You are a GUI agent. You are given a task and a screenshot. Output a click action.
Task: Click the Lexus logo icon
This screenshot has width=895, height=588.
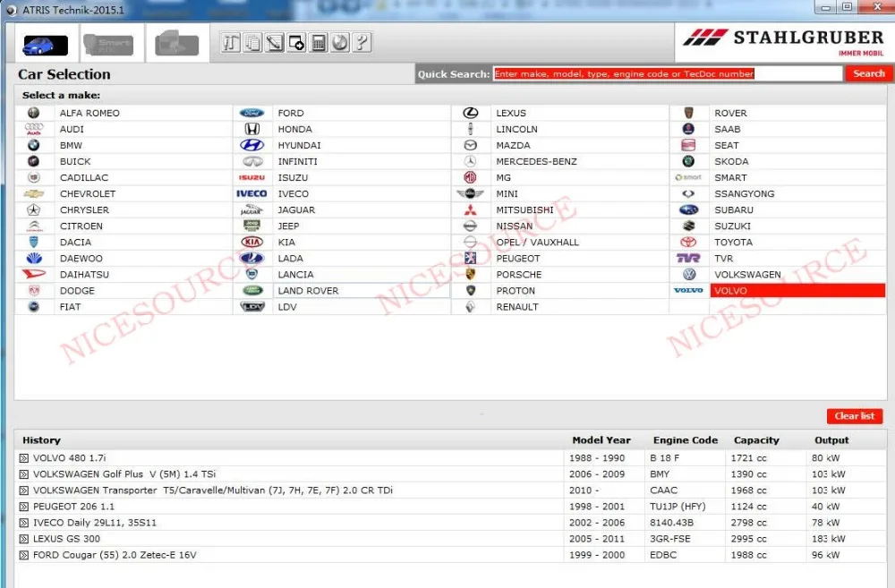click(x=471, y=113)
